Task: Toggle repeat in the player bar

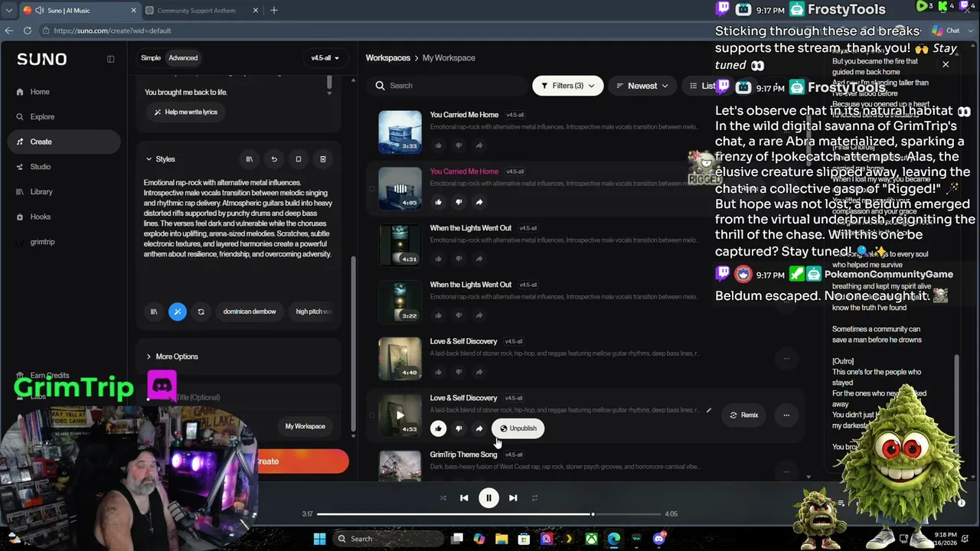Action: point(534,498)
